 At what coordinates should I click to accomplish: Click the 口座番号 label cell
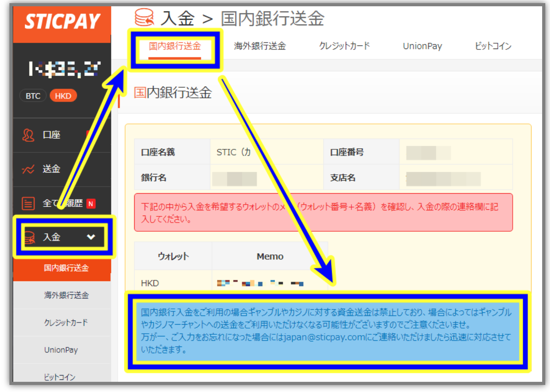point(361,152)
